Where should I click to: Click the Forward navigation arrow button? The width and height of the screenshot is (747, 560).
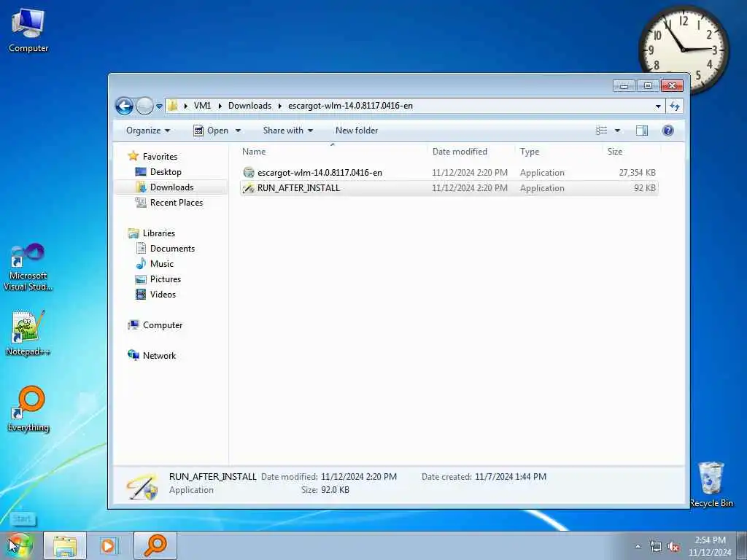tap(144, 106)
